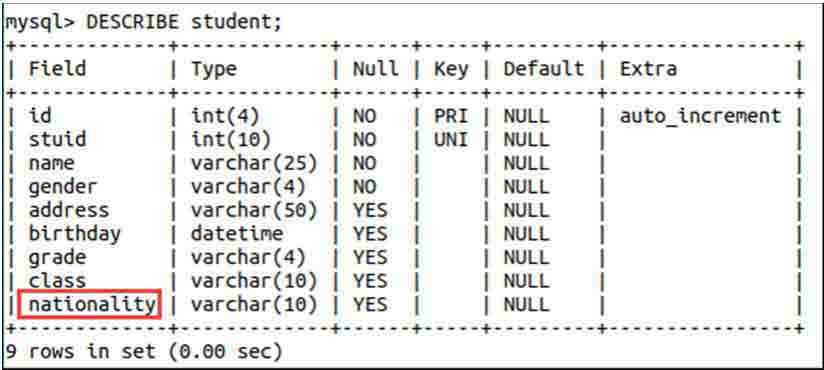This screenshot has height=370, width=824.
Task: Click the PRI key value for id
Action: pos(451,116)
